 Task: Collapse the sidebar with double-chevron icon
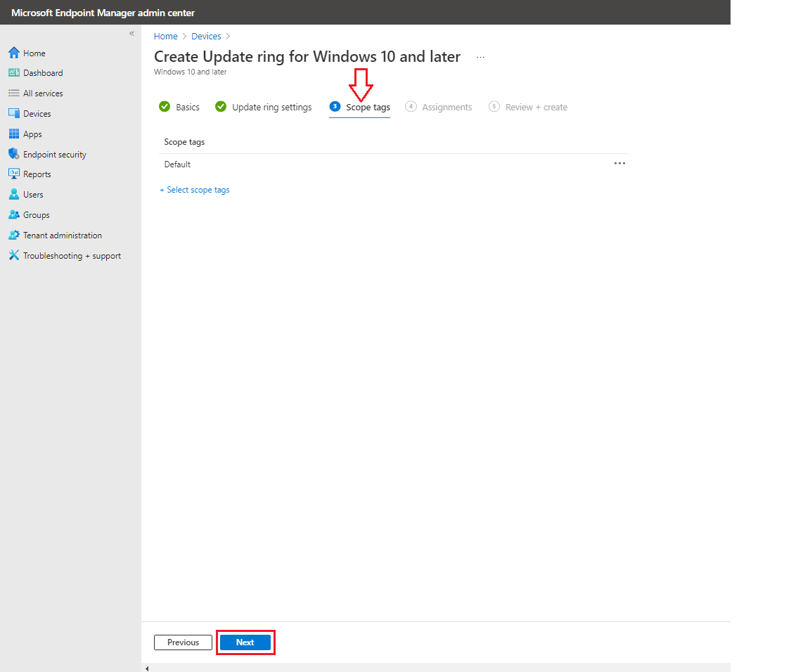(131, 34)
